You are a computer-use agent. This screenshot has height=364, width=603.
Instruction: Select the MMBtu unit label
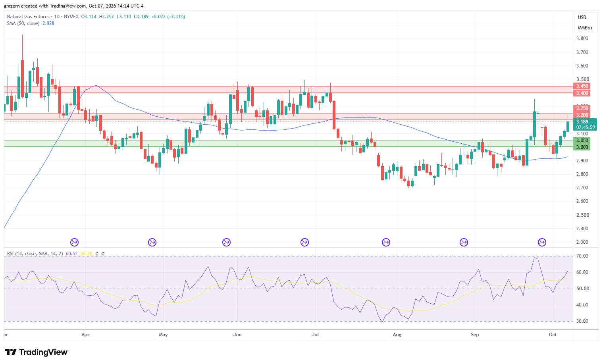tap(585, 28)
